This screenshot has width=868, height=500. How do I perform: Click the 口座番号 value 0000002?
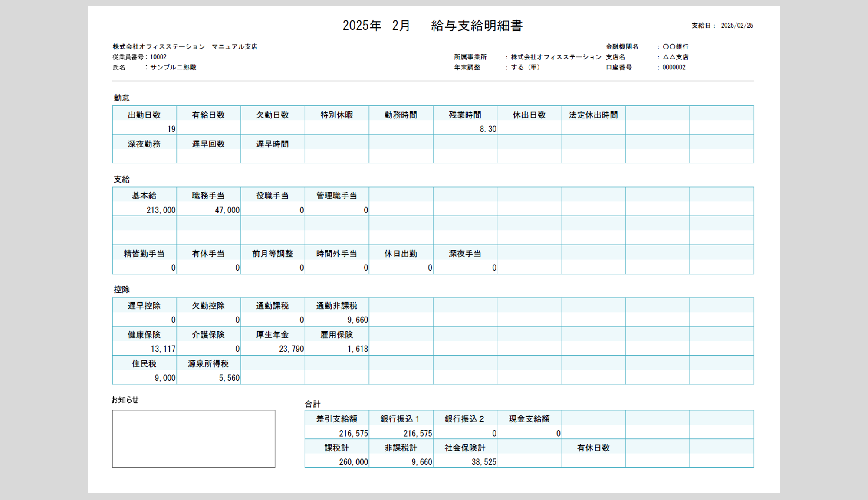click(x=674, y=68)
